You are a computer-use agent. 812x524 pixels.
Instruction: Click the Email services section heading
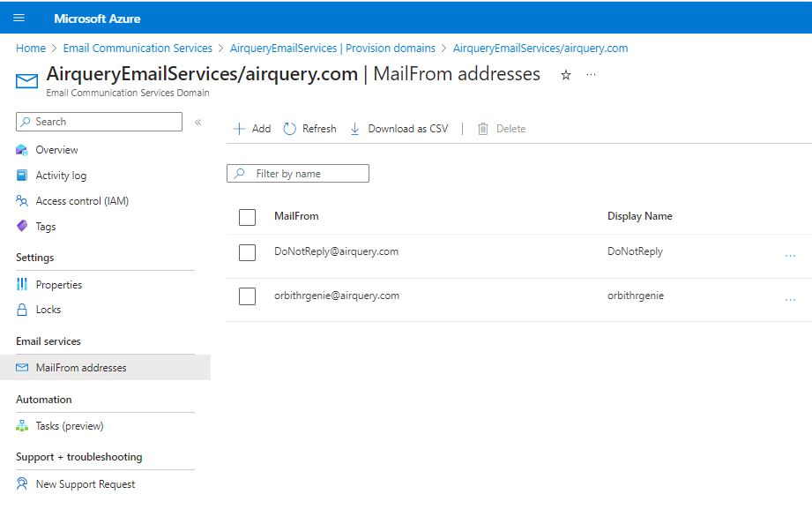[48, 341]
